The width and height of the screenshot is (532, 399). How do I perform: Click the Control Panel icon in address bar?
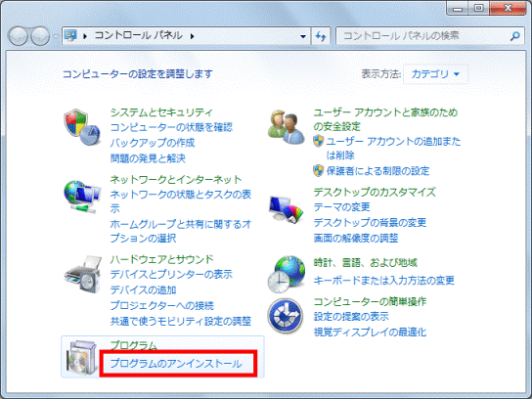tap(71, 35)
